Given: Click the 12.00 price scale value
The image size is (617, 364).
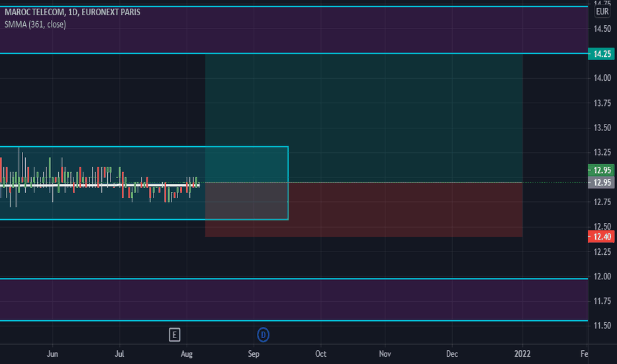Looking at the screenshot, I should click(x=602, y=276).
